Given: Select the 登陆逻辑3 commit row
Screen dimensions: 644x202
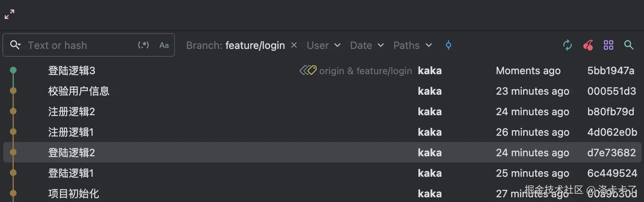Looking at the screenshot, I should (x=72, y=71).
